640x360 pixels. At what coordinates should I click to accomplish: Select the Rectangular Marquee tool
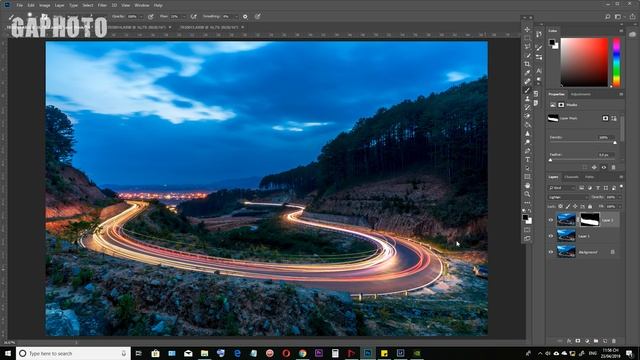point(527,38)
